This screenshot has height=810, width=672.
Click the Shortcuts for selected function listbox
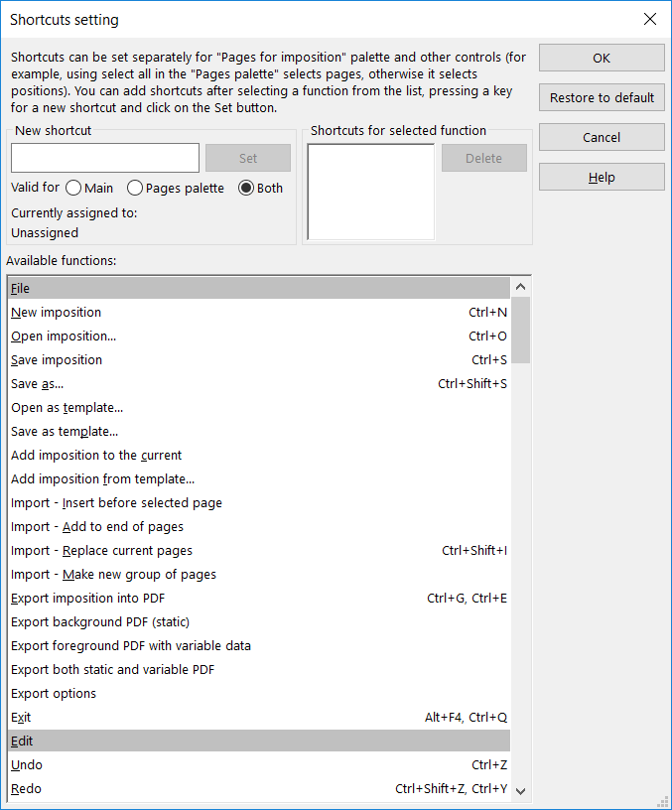370,192
